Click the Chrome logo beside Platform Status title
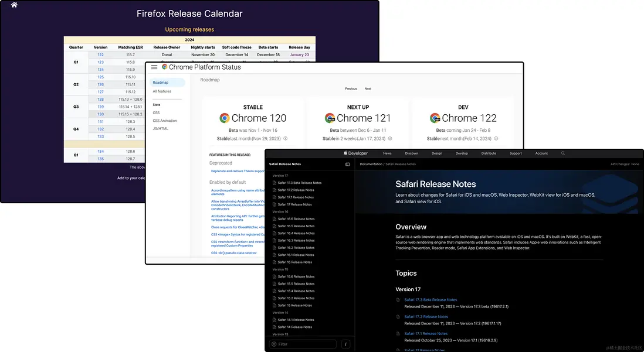 pyautogui.click(x=164, y=67)
